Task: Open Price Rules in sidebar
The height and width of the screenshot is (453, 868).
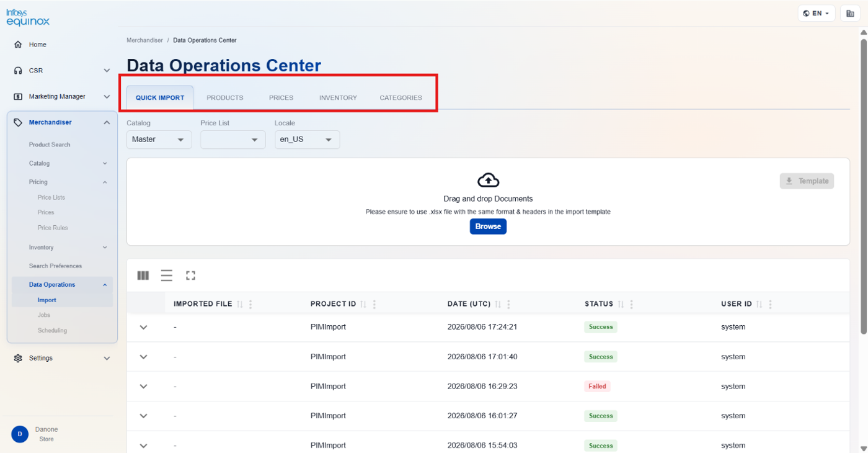Action: [x=53, y=228]
